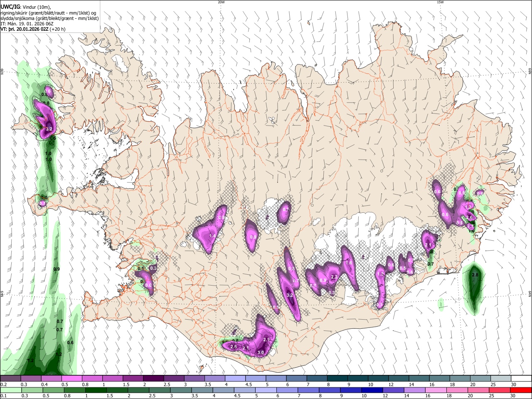Viewport: 532px width, 399px height.
Task: Click the '15W' longitude label
Action: [440, 2]
